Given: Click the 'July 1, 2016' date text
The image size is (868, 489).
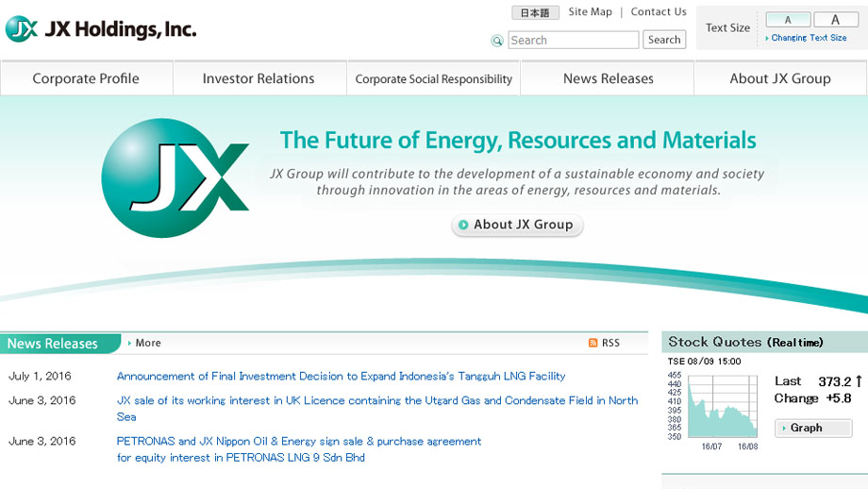Looking at the screenshot, I should (40, 376).
